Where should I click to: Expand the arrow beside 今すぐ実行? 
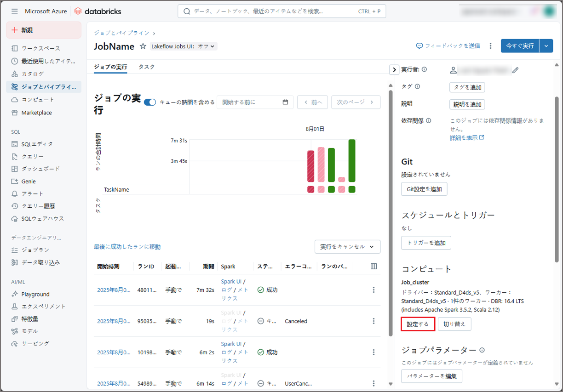tap(546, 46)
